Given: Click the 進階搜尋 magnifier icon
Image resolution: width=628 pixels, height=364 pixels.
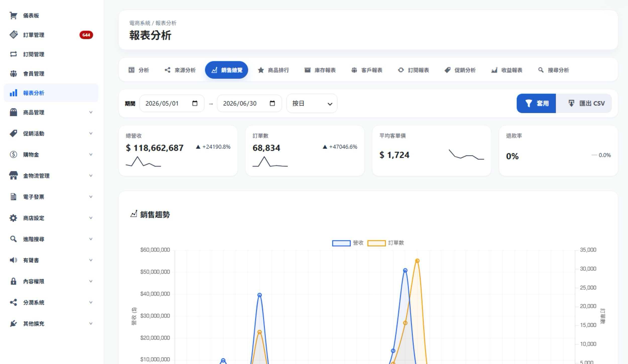Looking at the screenshot, I should 13,239.
